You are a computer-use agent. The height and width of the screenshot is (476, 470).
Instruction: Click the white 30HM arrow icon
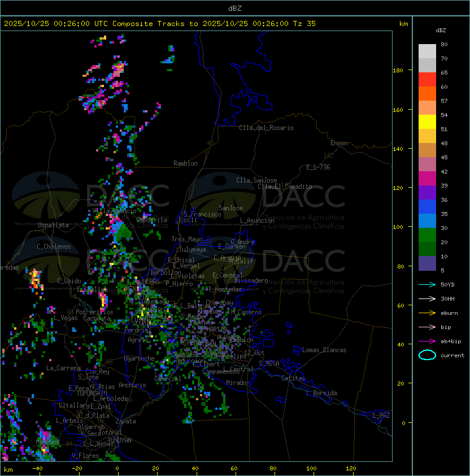tap(427, 298)
